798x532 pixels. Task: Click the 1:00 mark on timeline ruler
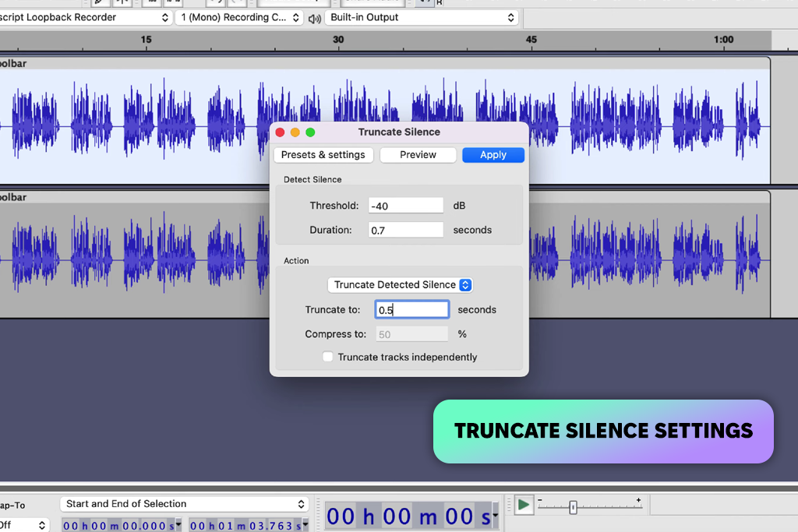(x=723, y=41)
